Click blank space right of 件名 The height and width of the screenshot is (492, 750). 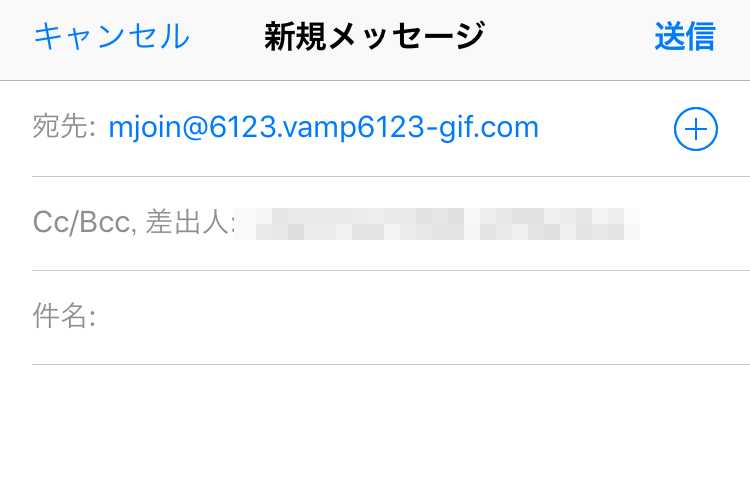pyautogui.click(x=421, y=317)
